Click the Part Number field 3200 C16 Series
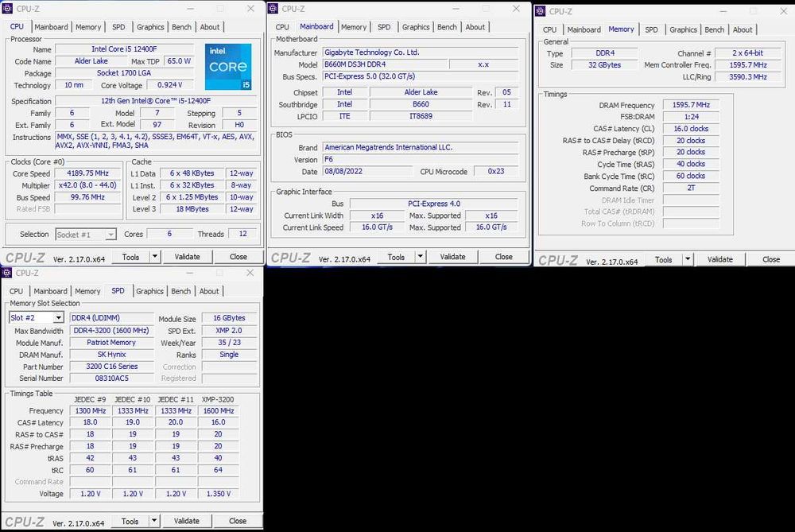The image size is (795, 532). [x=111, y=366]
